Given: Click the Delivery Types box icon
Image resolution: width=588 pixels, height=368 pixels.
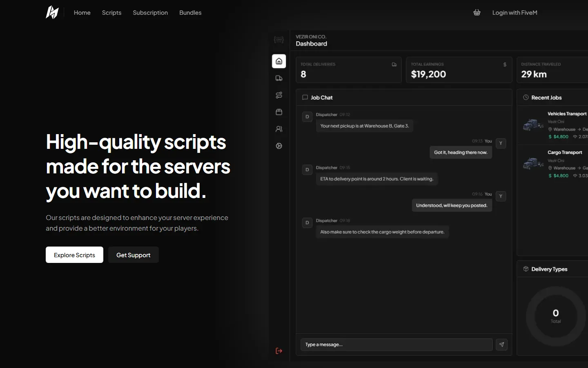Looking at the screenshot, I should coord(526,269).
